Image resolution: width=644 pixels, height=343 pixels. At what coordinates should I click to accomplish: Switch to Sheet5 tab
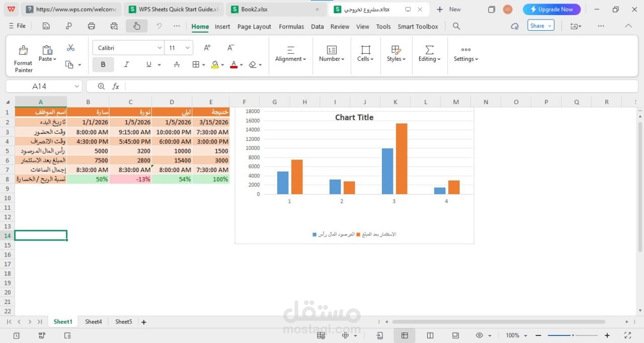[124, 322]
